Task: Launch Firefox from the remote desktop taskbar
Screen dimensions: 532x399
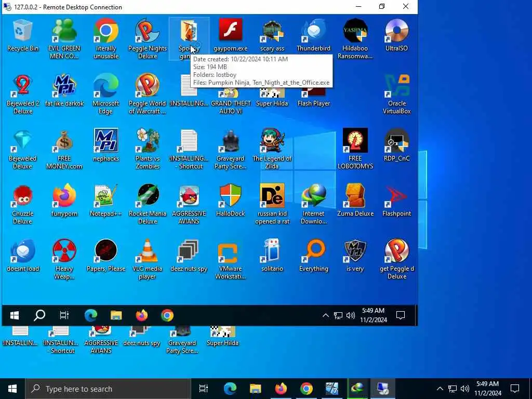Action: (141, 315)
